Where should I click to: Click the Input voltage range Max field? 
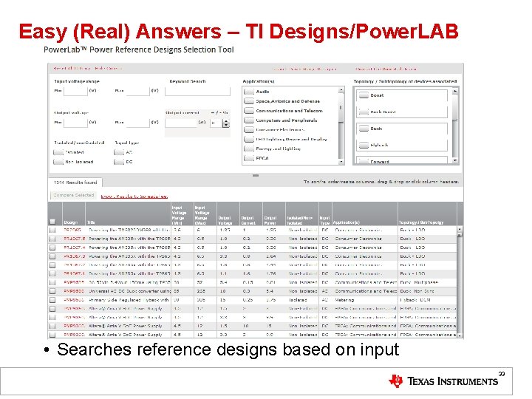tap(137, 91)
